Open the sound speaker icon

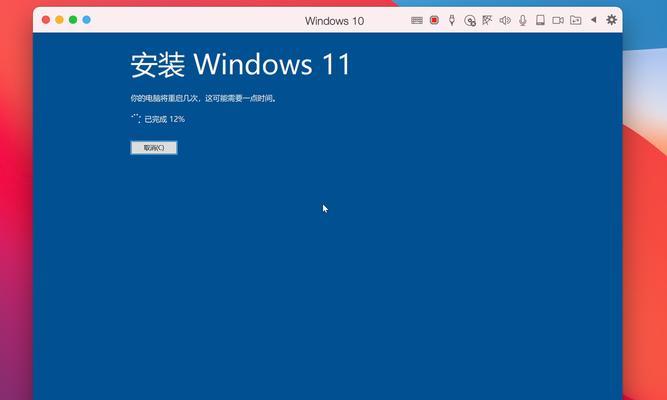(x=505, y=20)
